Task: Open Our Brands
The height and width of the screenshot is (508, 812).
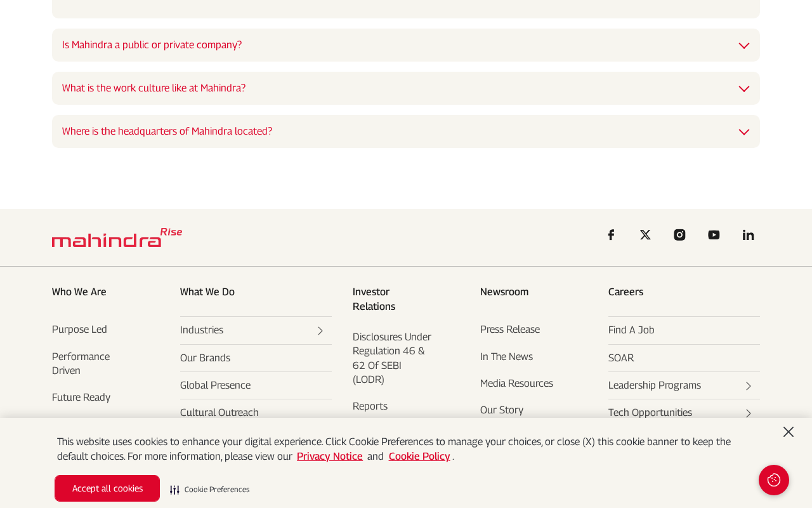Action: pos(205,358)
